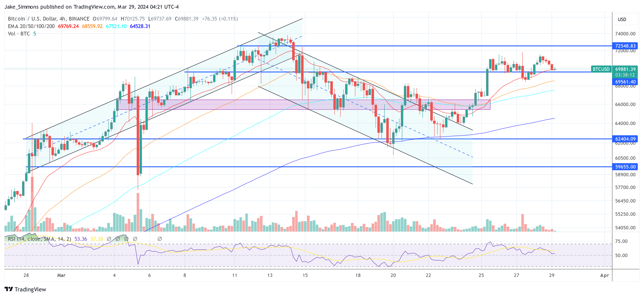Click the high value H70125.75

click(x=132, y=19)
